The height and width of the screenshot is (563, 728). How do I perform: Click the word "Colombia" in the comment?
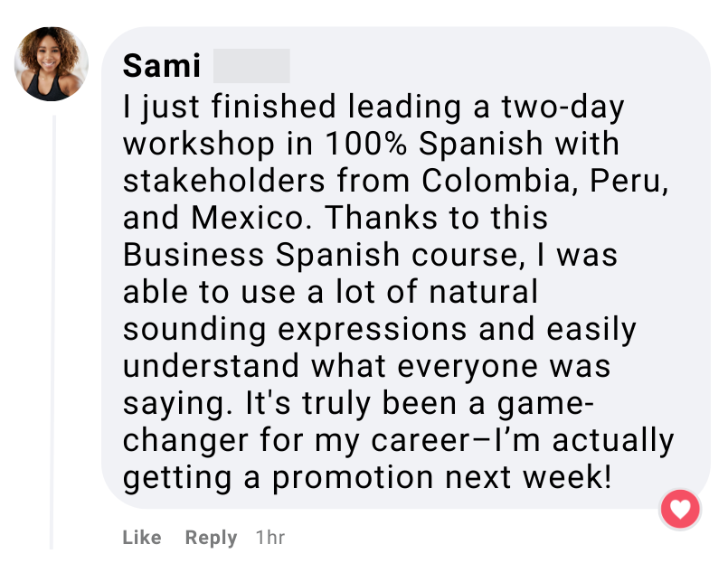coord(496,181)
